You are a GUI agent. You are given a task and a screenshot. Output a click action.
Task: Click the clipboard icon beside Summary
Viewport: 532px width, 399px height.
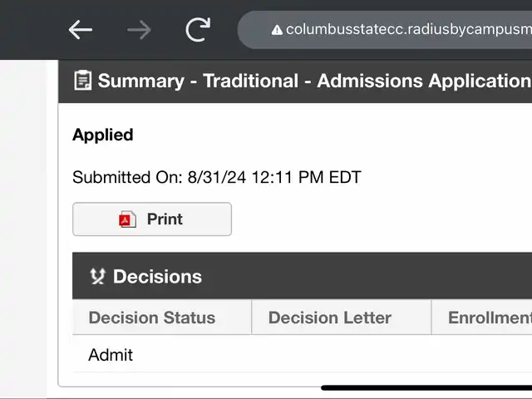pos(82,81)
